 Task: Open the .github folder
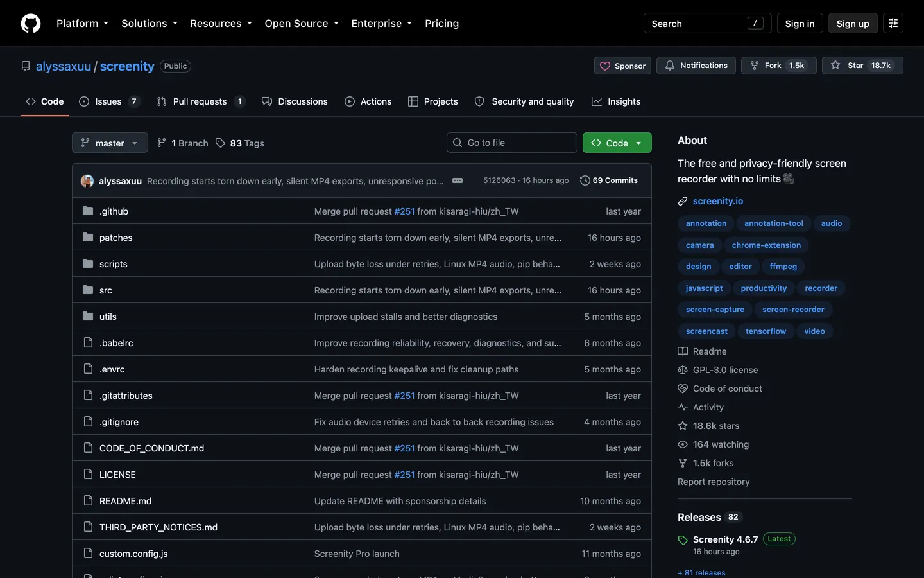point(114,211)
